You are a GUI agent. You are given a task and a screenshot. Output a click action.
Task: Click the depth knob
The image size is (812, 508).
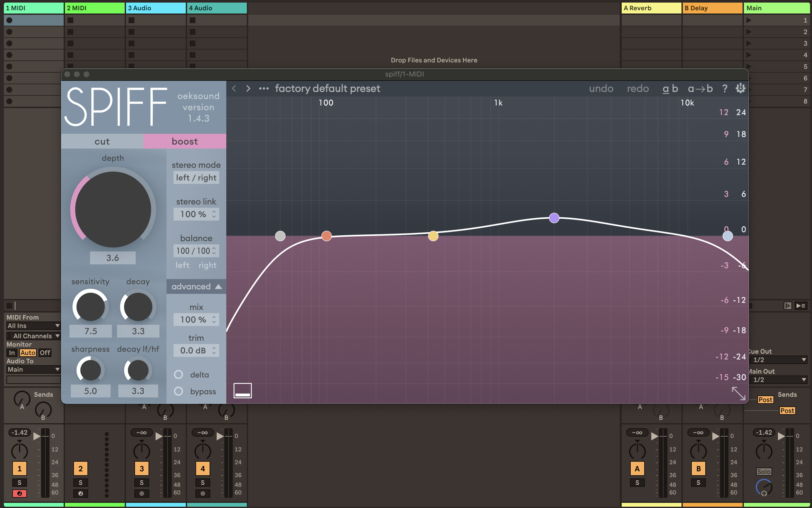tap(113, 210)
